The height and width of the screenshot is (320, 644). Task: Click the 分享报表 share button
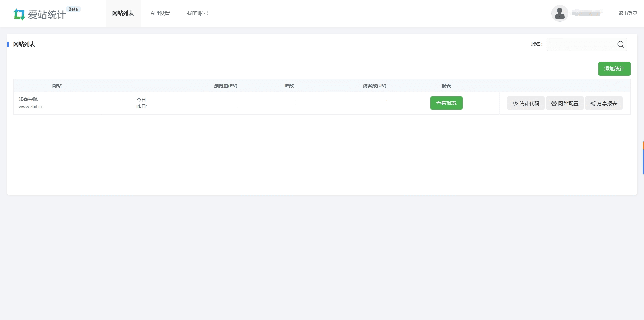[604, 103]
